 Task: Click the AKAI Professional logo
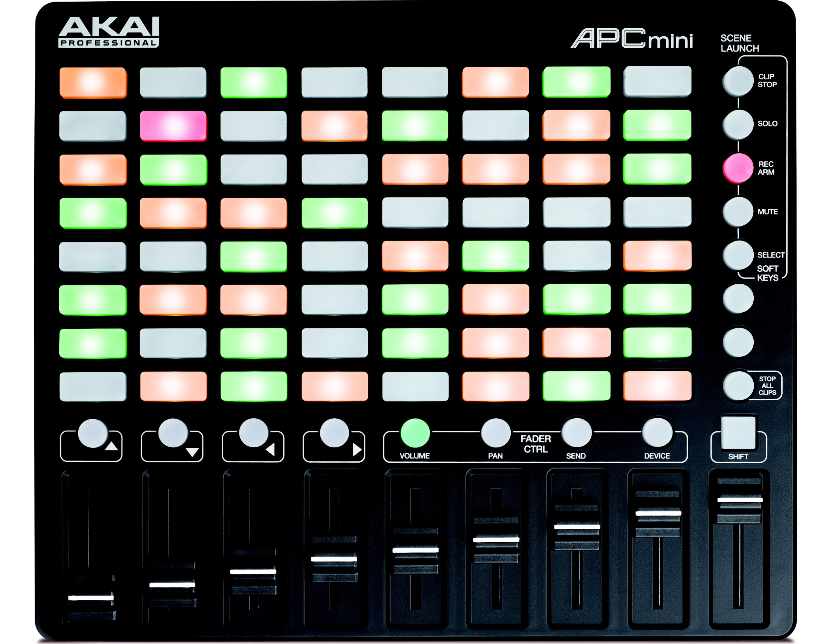[x=109, y=32]
